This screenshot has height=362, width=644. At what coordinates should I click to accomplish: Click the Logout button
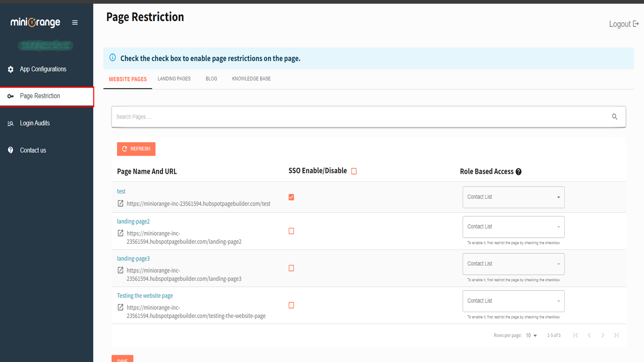(x=623, y=24)
